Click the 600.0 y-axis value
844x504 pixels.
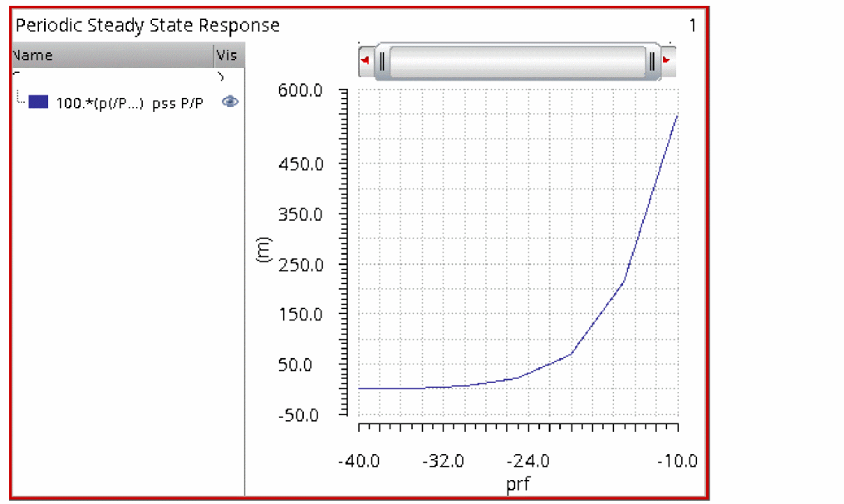point(301,91)
